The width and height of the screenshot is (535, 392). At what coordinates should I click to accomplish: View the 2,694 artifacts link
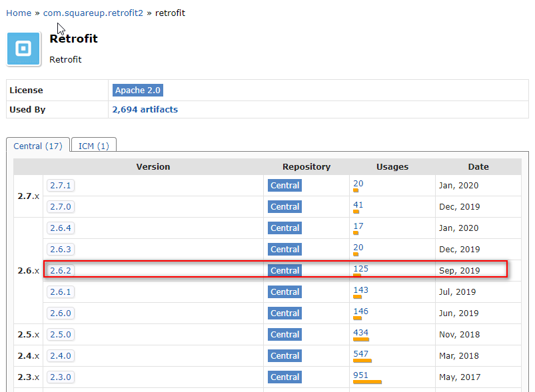pos(145,109)
